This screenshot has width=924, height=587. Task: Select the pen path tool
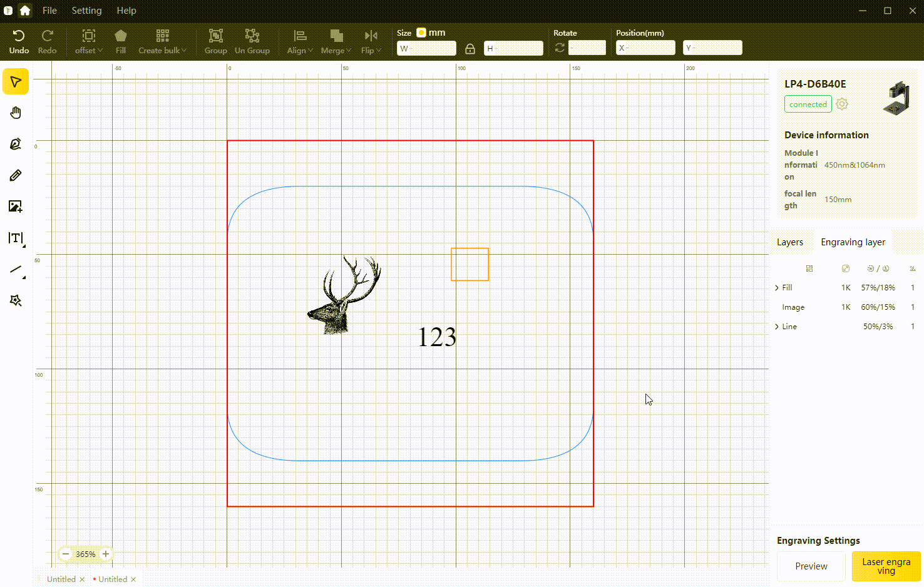(16, 144)
